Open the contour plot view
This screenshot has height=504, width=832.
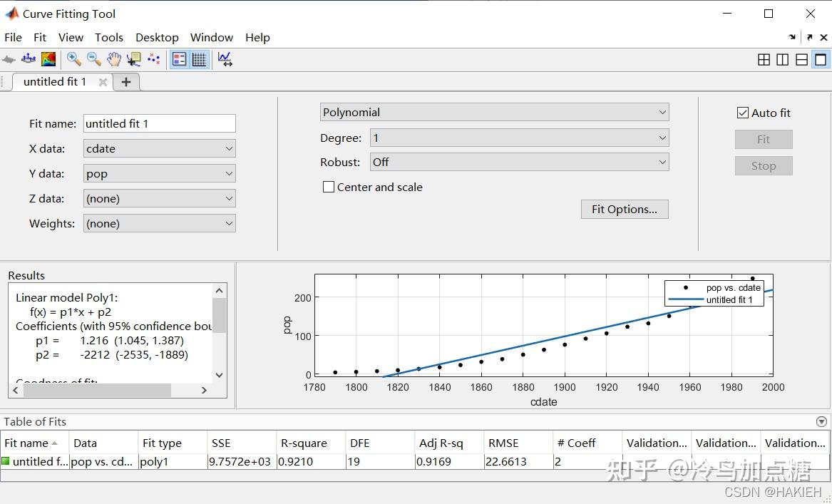click(48, 59)
